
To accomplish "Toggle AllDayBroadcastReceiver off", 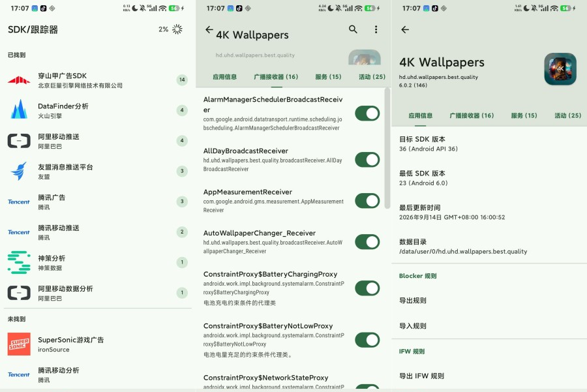I will (x=367, y=160).
